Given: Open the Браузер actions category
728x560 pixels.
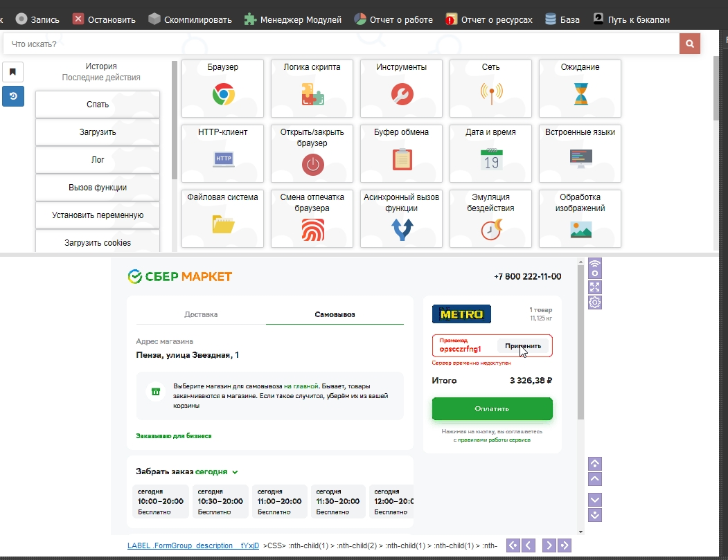Looking at the screenshot, I should tap(222, 88).
